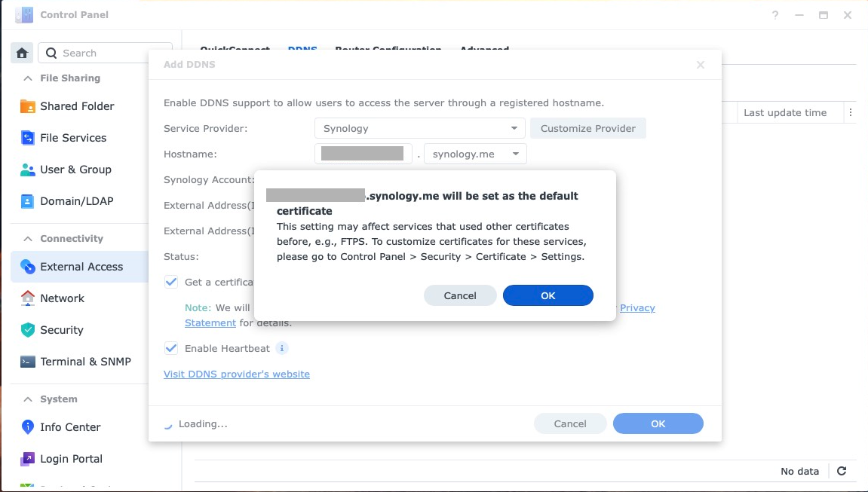Open Login Portal in the sidebar
The image size is (868, 492).
point(71,459)
